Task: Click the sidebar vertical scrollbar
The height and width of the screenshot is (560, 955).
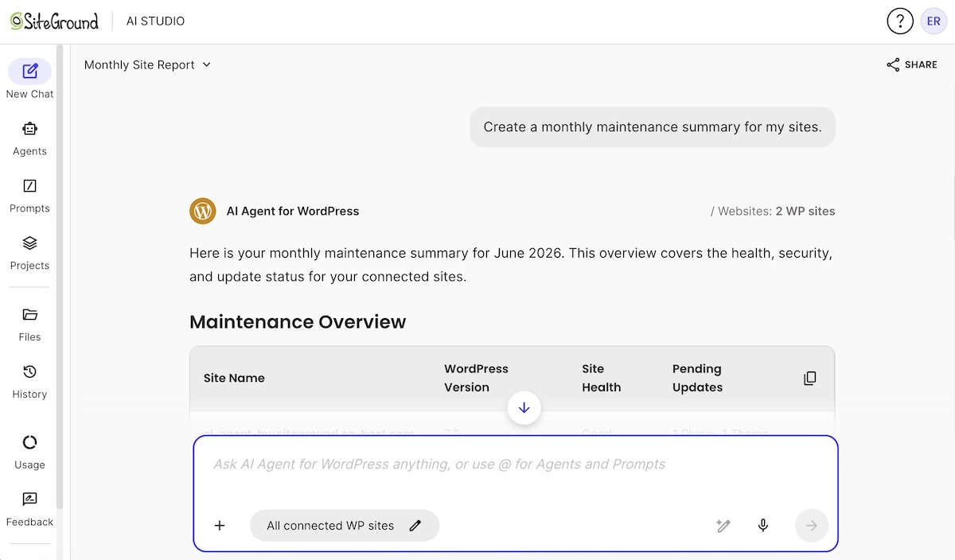Action: [x=60, y=278]
